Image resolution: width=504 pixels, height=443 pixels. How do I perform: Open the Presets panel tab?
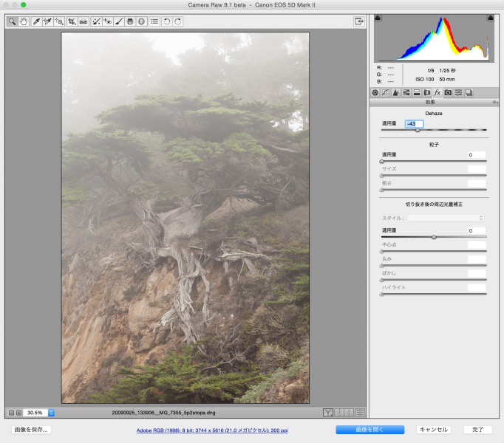tap(458, 93)
